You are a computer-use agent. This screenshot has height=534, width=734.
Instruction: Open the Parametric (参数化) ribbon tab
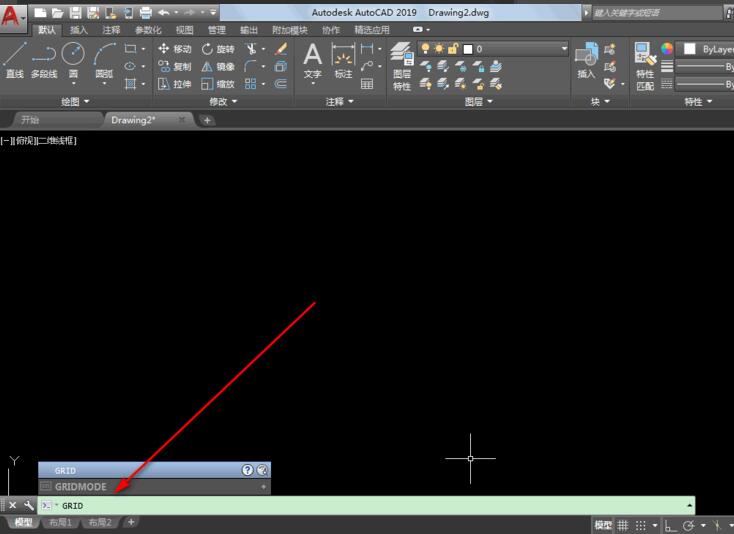coord(148,30)
